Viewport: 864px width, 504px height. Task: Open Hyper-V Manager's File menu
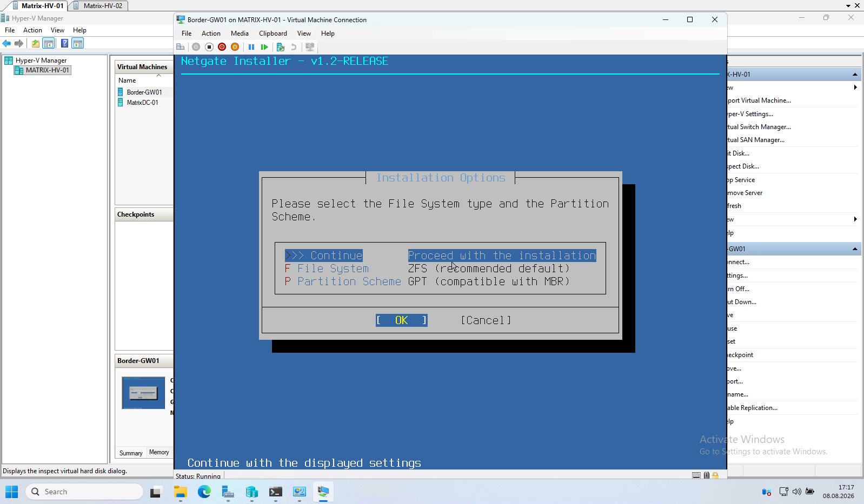(10, 30)
